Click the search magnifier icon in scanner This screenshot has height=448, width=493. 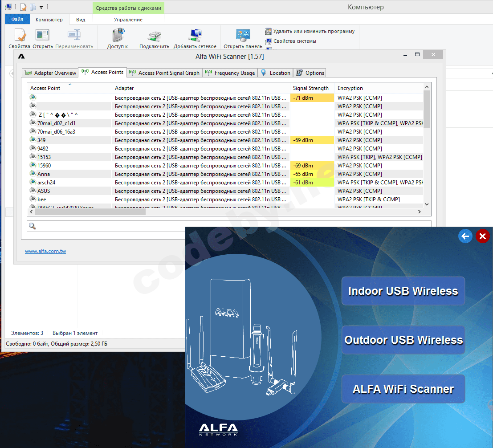[x=32, y=226]
